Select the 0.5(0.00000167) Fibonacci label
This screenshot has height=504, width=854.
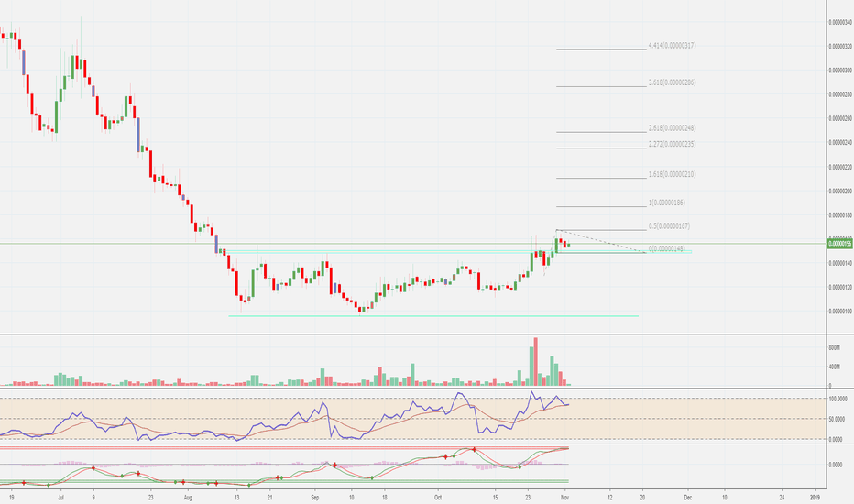pyautogui.click(x=669, y=226)
